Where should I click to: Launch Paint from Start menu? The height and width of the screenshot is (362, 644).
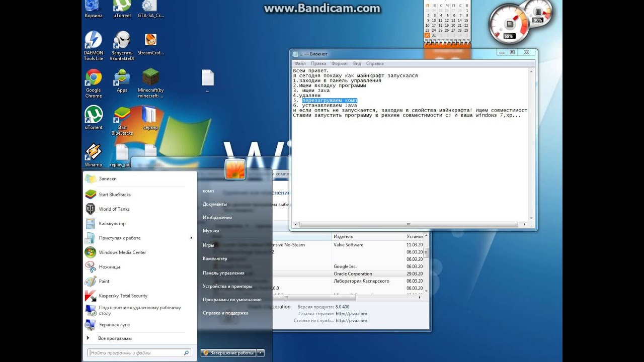(x=140, y=282)
